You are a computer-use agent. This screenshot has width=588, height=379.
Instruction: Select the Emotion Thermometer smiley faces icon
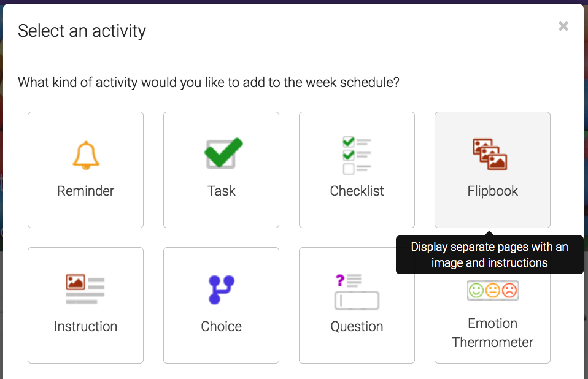492,290
